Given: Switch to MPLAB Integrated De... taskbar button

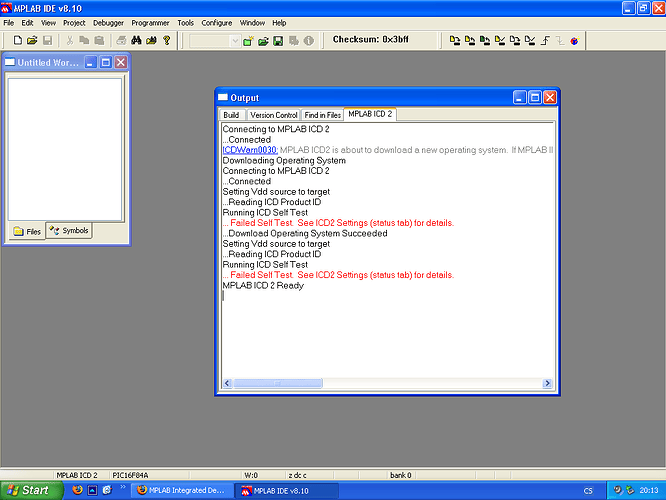Looking at the screenshot, I should click(182, 490).
